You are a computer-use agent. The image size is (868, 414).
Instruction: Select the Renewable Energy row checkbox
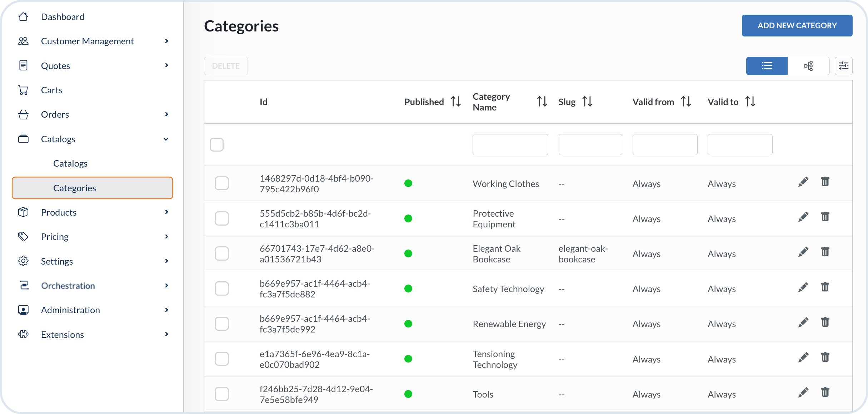tap(221, 324)
